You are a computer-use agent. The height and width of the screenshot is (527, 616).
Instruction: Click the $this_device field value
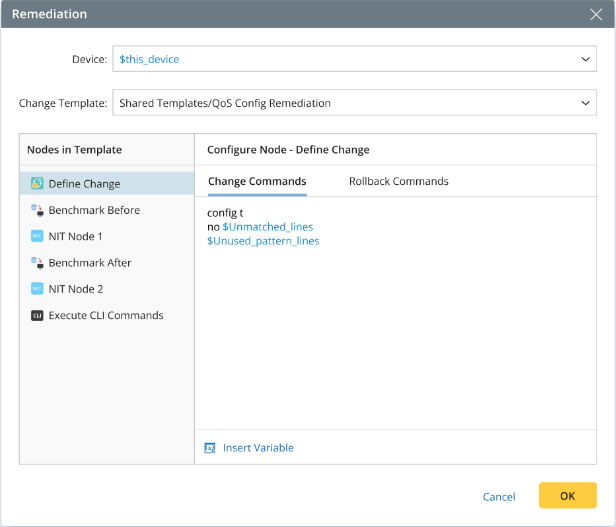[x=149, y=59]
